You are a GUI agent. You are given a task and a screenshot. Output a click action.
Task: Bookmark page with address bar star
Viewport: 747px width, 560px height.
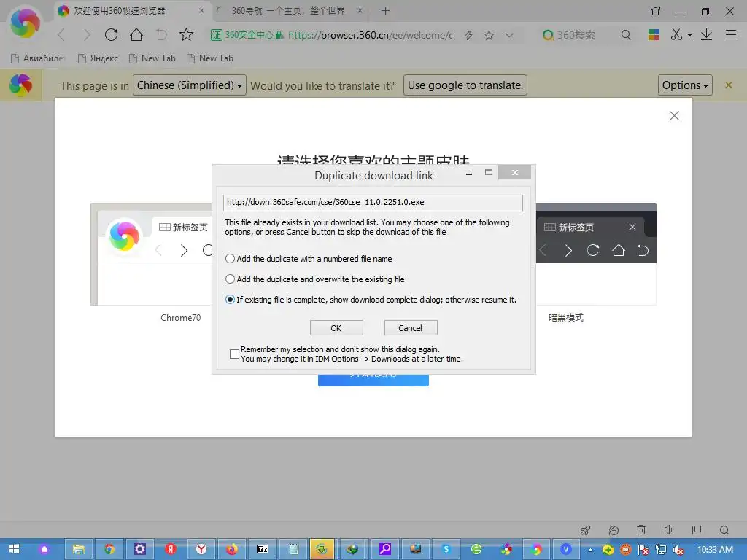(x=489, y=35)
